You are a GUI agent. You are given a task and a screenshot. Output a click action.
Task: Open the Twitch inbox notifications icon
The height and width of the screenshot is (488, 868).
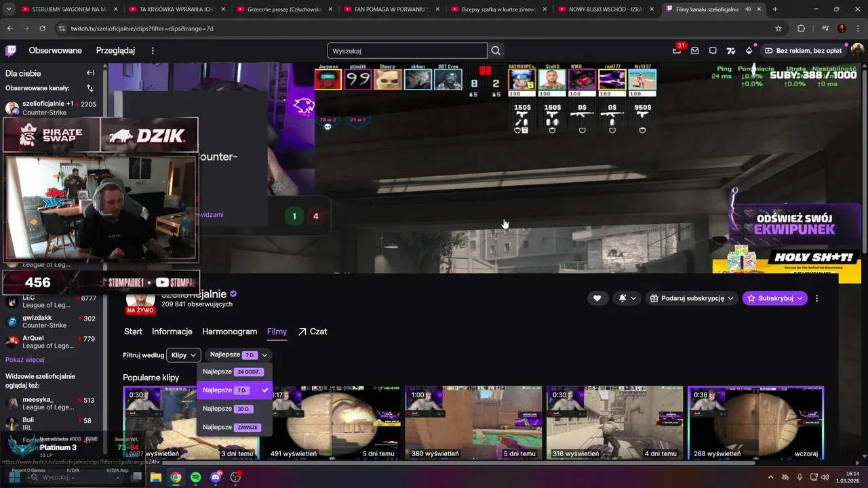695,51
